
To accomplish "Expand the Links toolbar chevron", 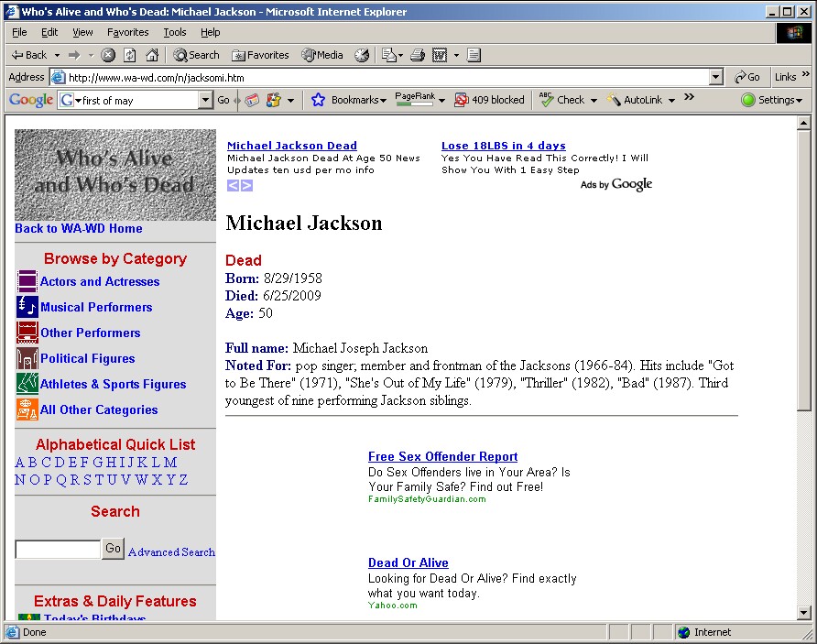I will 805,74.
